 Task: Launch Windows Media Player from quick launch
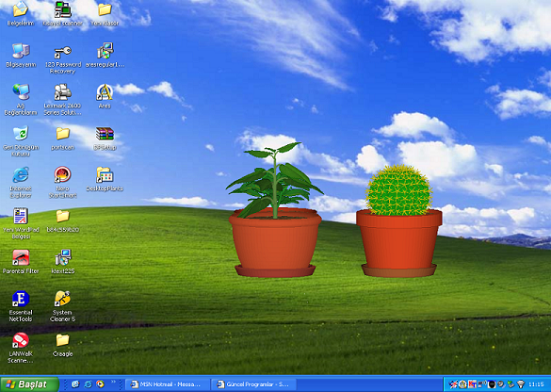[101, 384]
